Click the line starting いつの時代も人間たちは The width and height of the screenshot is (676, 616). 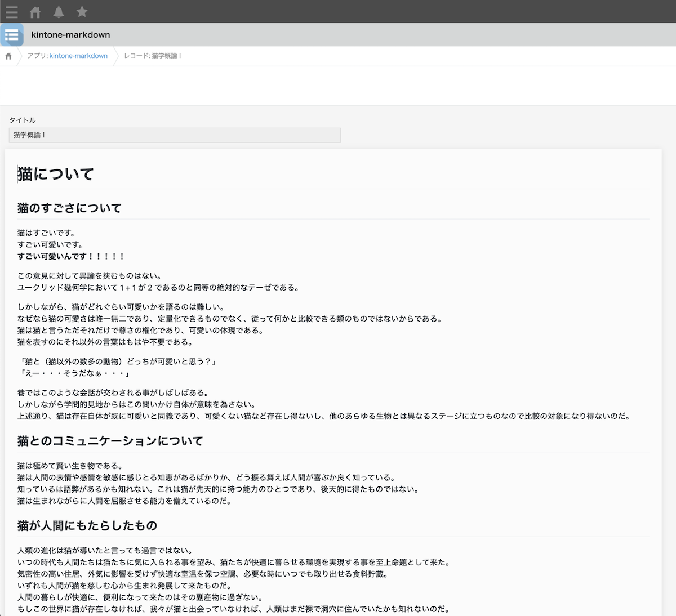[x=234, y=563]
